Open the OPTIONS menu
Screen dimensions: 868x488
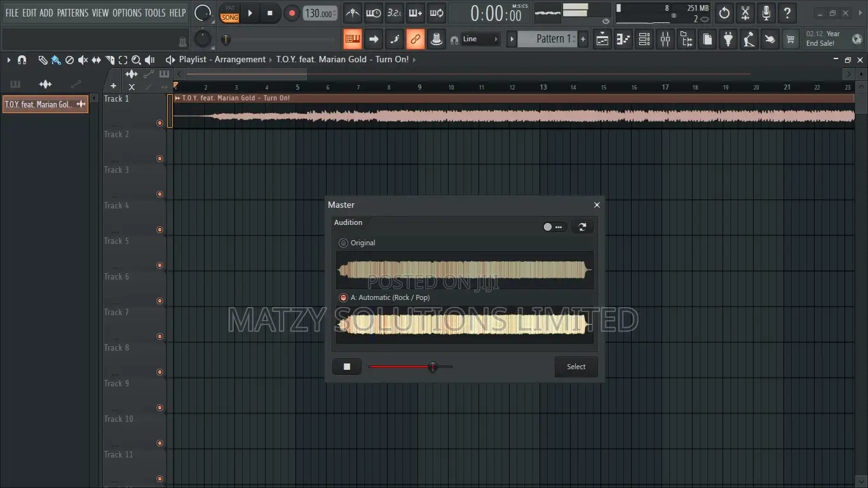(127, 13)
